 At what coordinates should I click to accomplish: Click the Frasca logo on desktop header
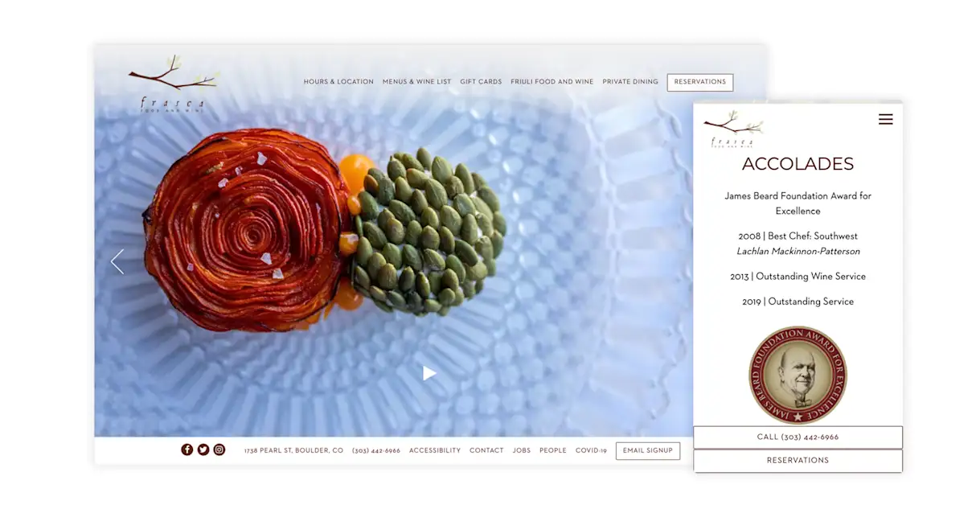(173, 84)
